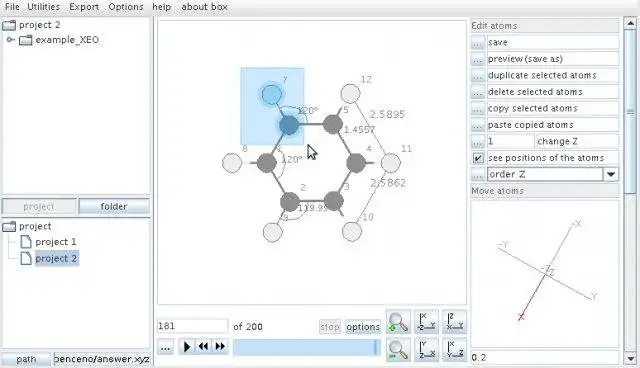Select the project 2 folder icon at top
Image resolution: width=640 pixels, height=368 pixels.
point(9,25)
